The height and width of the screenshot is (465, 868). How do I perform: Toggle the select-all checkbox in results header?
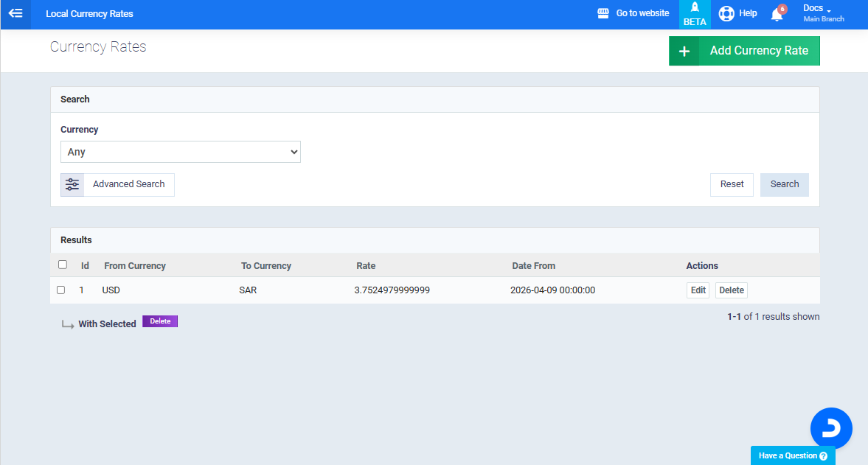[63, 265]
